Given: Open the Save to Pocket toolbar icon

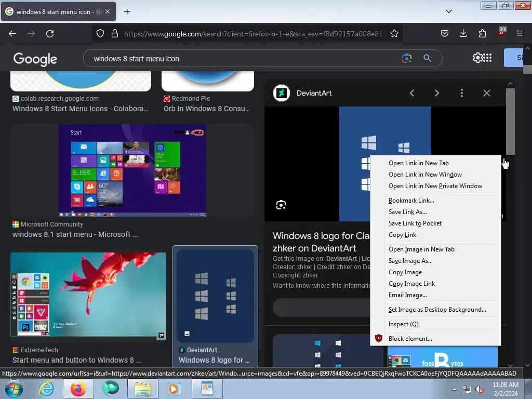Looking at the screenshot, I should (x=445, y=33).
